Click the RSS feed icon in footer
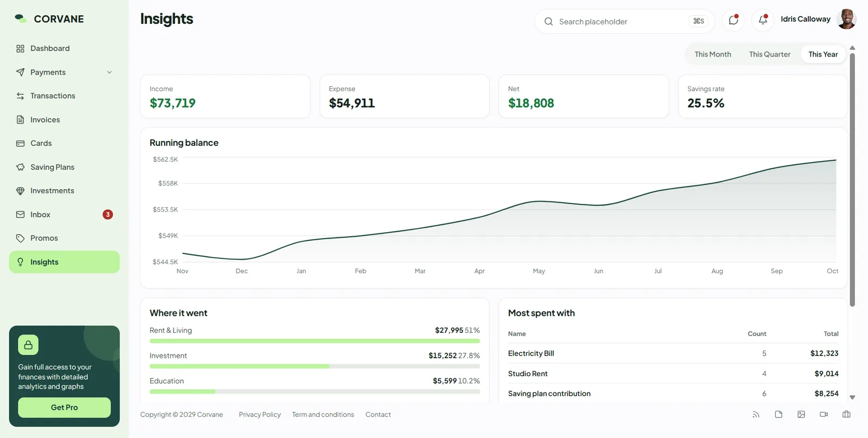 tap(756, 415)
